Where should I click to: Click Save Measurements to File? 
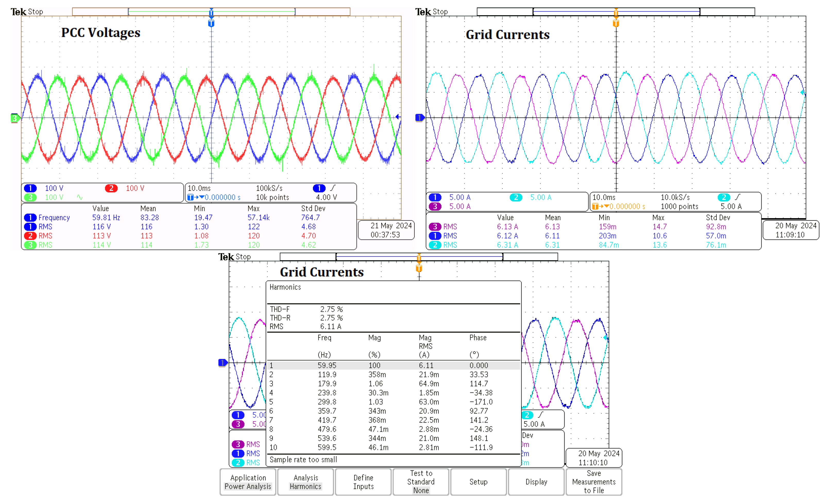(594, 482)
